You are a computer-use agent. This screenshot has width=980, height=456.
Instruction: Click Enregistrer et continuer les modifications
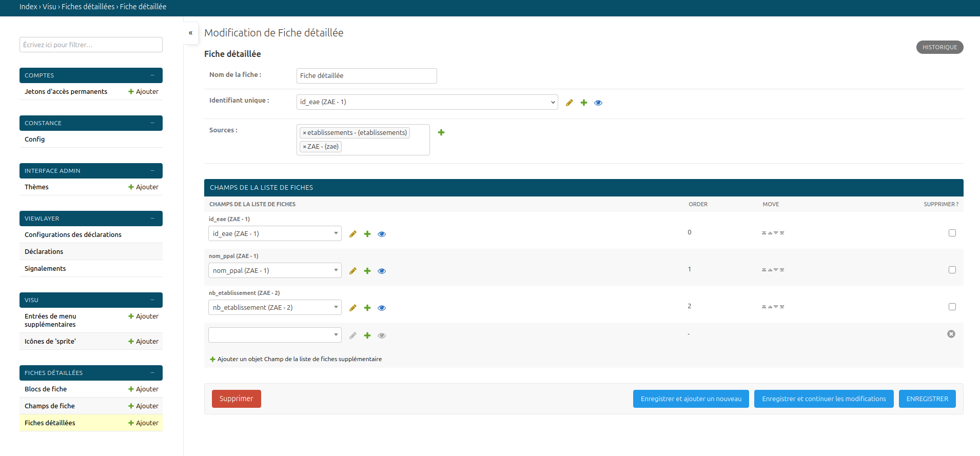point(824,399)
